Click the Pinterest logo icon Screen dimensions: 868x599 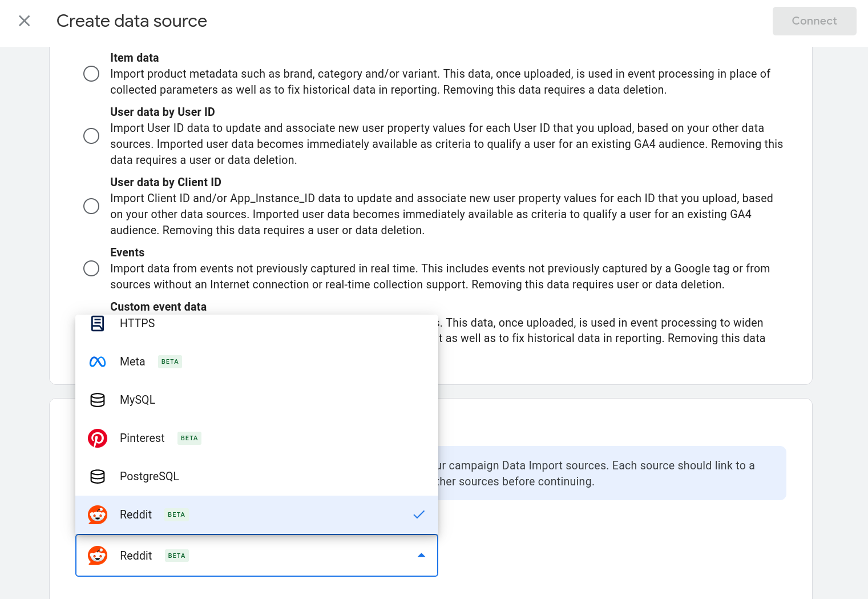point(98,439)
